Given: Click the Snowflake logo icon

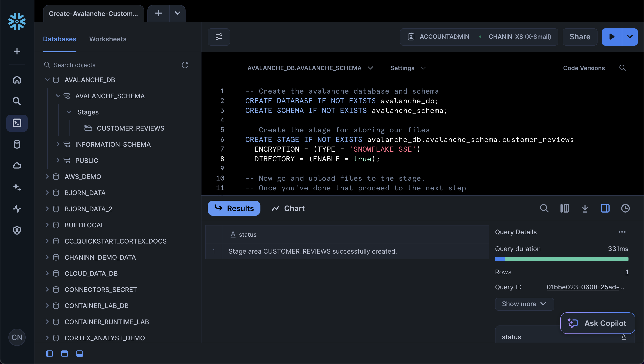Looking at the screenshot, I should coord(17,22).
